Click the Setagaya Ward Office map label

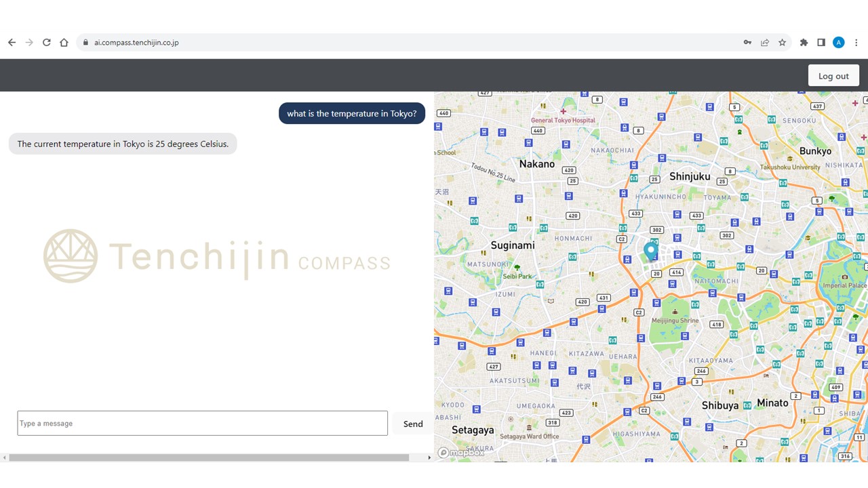[x=530, y=436]
